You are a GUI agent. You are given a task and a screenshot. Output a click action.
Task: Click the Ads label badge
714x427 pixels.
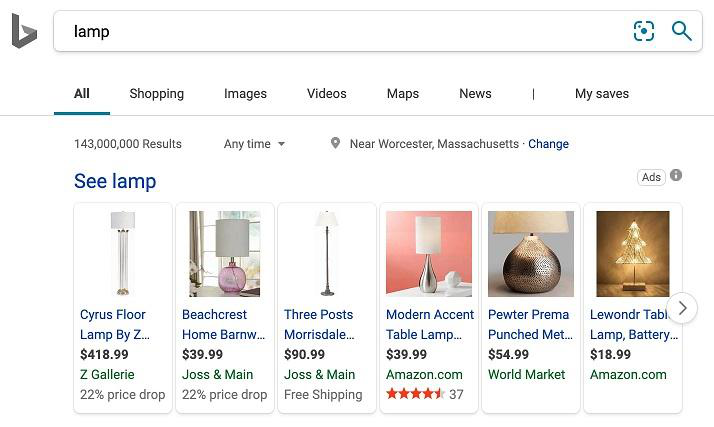point(651,177)
